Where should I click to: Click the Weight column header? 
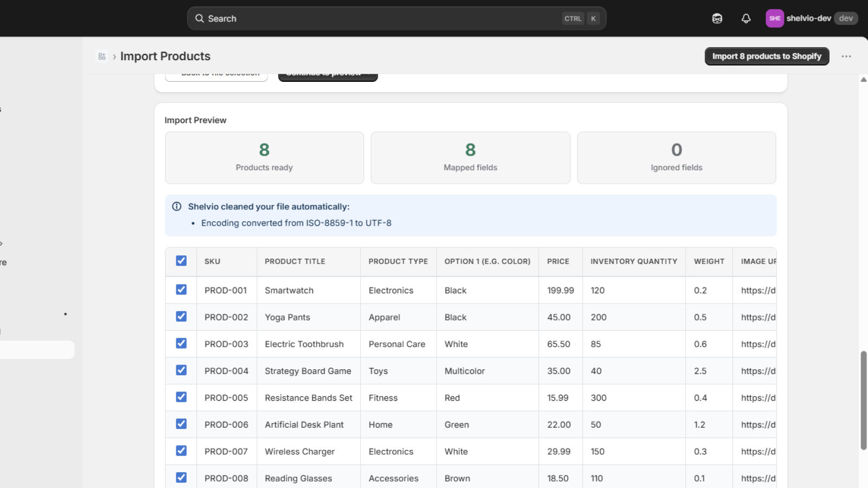[x=709, y=261]
